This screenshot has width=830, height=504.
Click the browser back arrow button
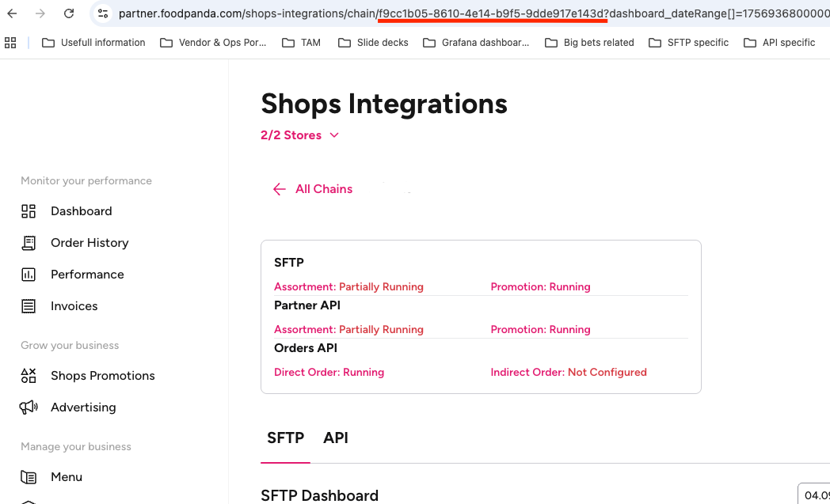coord(13,13)
